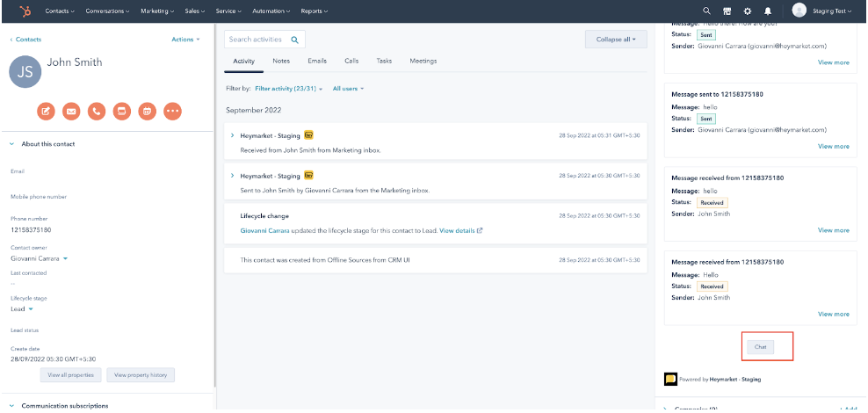The height and width of the screenshot is (413, 868).
Task: Open the Reports menu
Action: (x=315, y=11)
